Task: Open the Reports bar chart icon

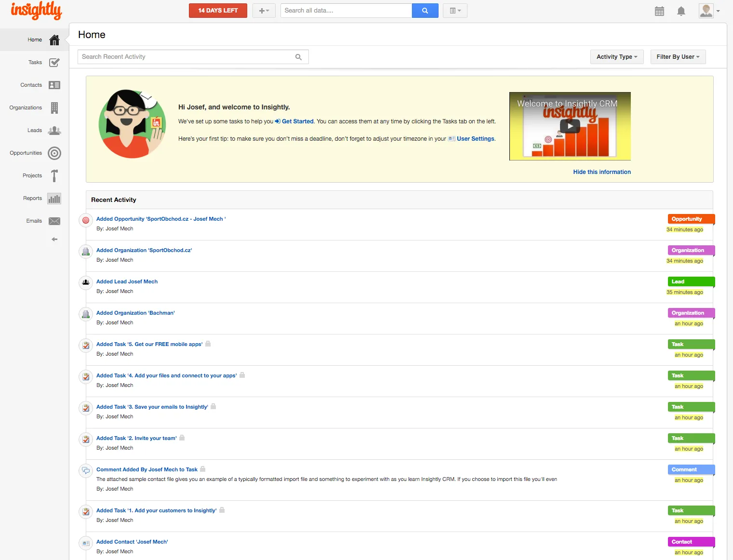Action: [54, 199]
